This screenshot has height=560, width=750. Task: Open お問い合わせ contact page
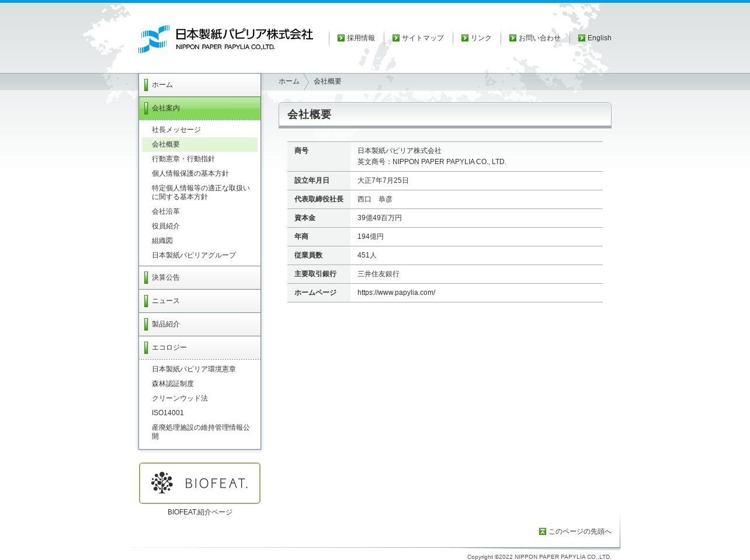tap(540, 38)
